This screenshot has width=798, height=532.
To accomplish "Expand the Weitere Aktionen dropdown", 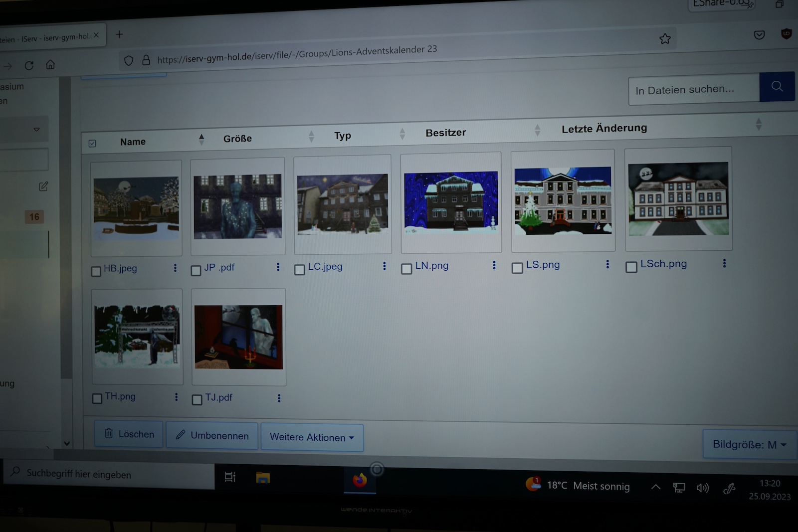I will [x=312, y=437].
